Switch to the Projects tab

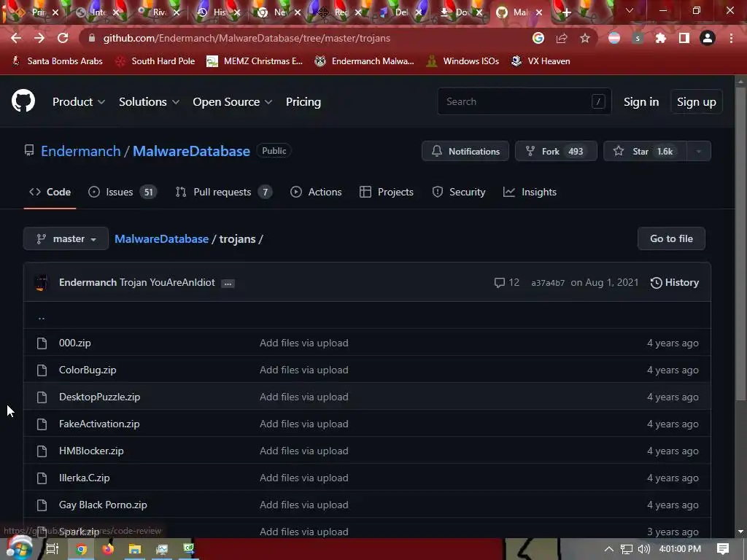click(387, 192)
